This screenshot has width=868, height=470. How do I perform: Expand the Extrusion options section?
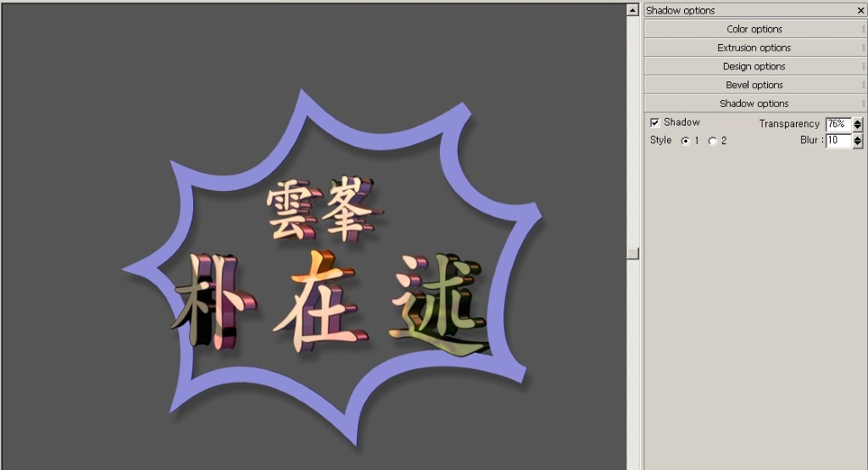coord(754,48)
